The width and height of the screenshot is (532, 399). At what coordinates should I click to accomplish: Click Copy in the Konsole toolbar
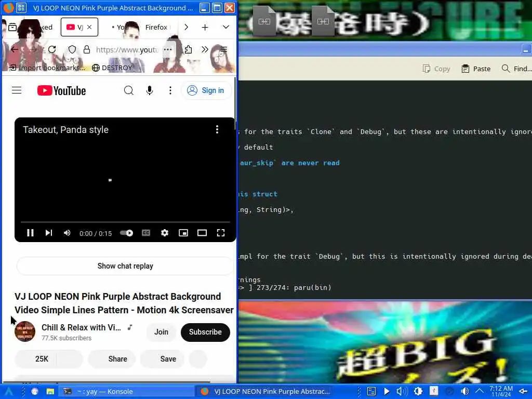436,69
